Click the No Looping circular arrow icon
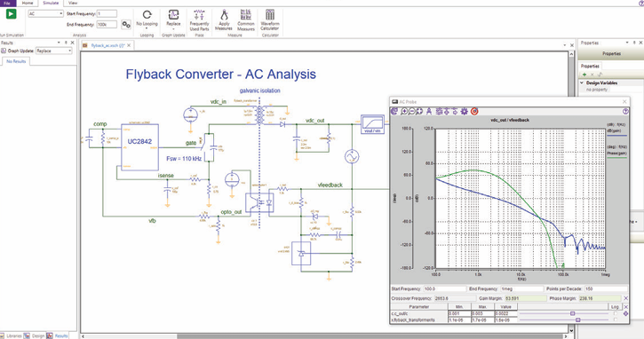 (x=147, y=15)
